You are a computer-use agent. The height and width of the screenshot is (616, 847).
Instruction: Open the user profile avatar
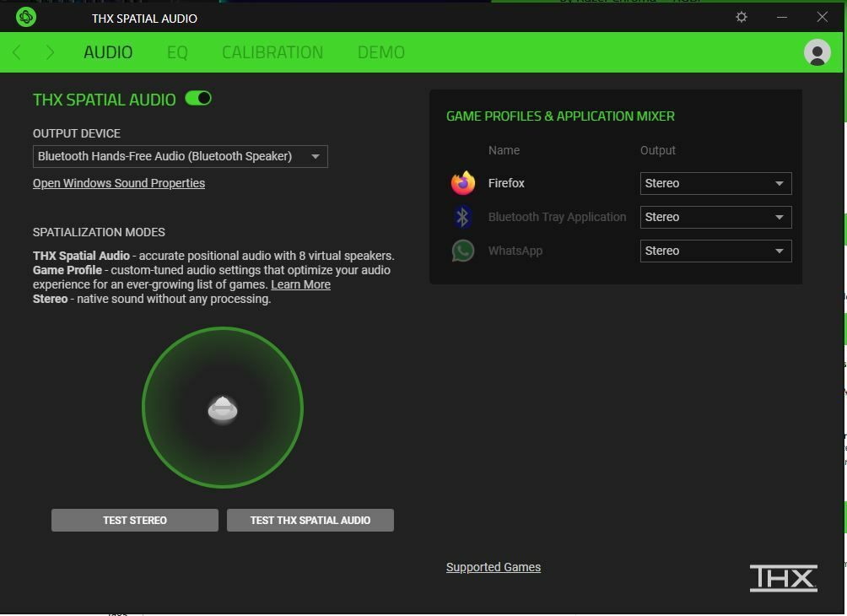pyautogui.click(x=817, y=52)
